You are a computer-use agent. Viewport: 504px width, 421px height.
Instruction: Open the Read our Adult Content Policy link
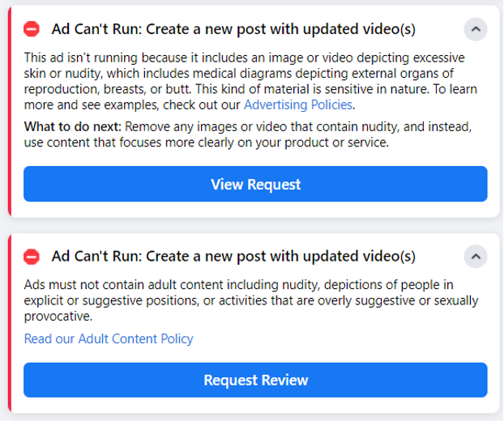click(x=109, y=338)
